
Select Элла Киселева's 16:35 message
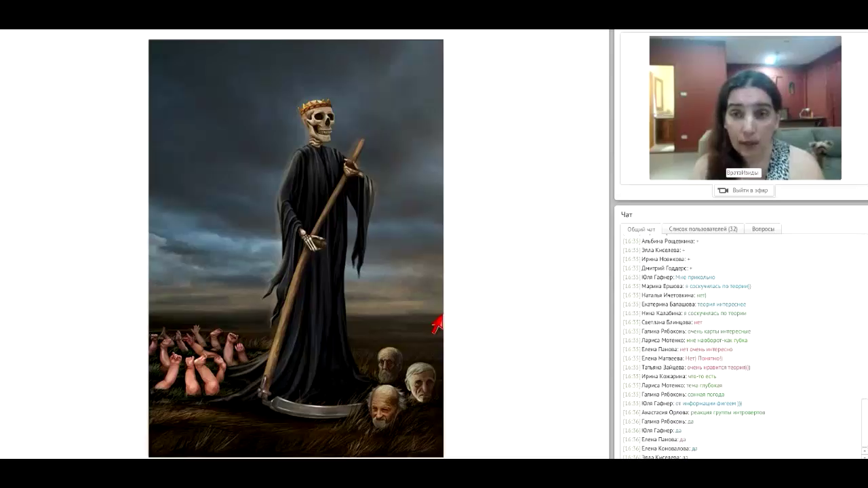pos(654,250)
